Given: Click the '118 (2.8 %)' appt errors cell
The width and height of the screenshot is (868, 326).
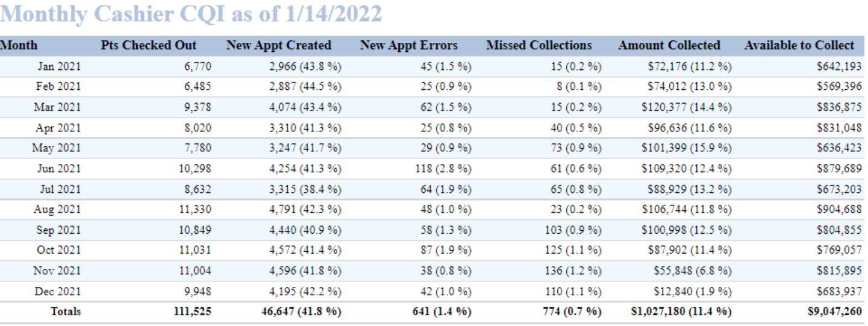Looking at the screenshot, I should click(443, 169).
